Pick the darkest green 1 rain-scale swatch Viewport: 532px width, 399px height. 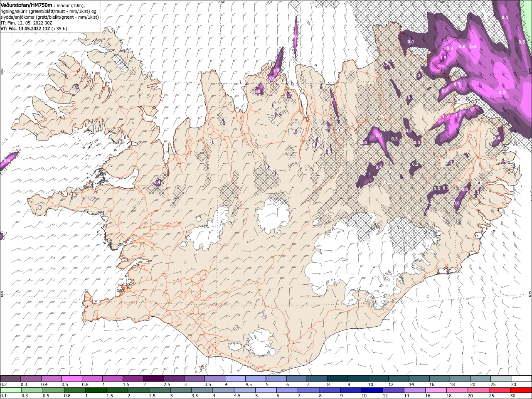[96, 390]
